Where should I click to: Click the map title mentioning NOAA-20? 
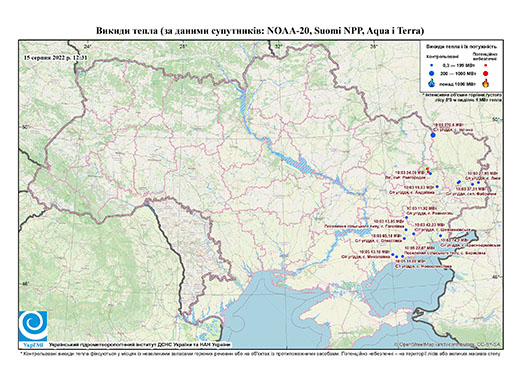[x=260, y=31]
